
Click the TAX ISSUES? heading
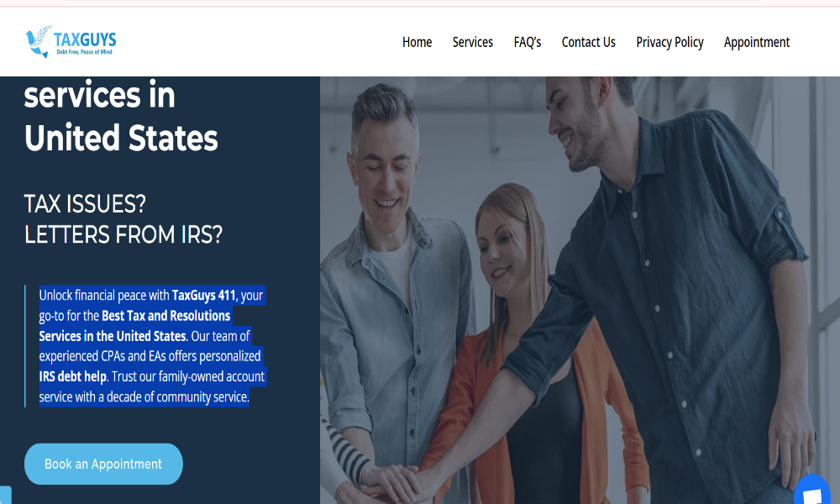pyautogui.click(x=85, y=204)
